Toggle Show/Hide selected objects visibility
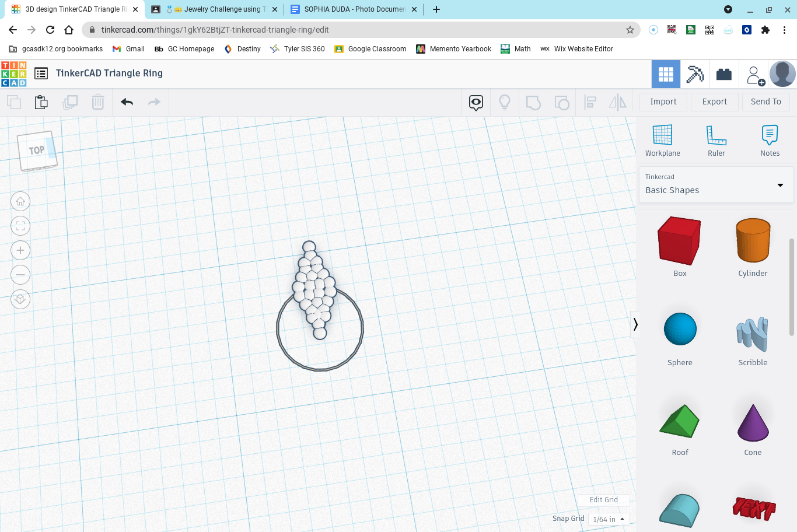Image resolution: width=797 pixels, height=532 pixels. (475, 102)
